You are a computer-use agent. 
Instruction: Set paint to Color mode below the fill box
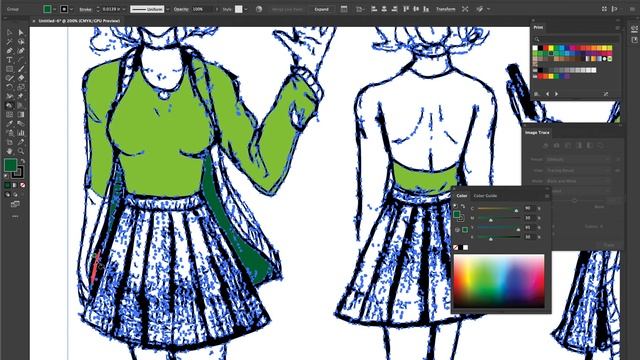click(7, 185)
